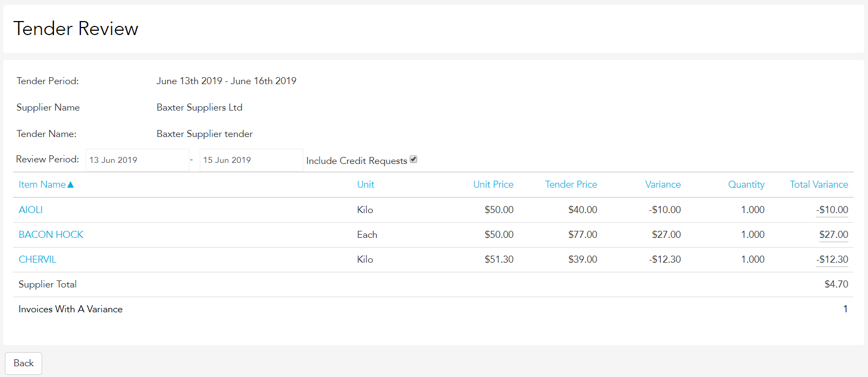Click the Supplier Total row label
The width and height of the screenshot is (868, 377).
(48, 284)
